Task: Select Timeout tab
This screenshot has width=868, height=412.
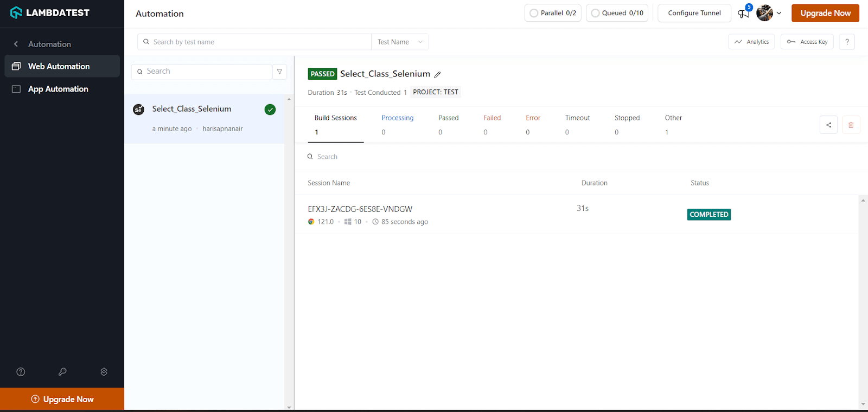Action: pyautogui.click(x=577, y=125)
